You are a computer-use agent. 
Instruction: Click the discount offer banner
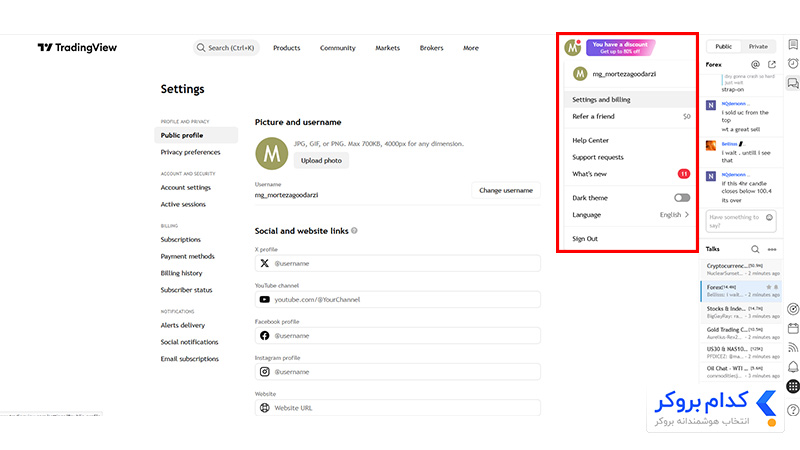tap(620, 47)
